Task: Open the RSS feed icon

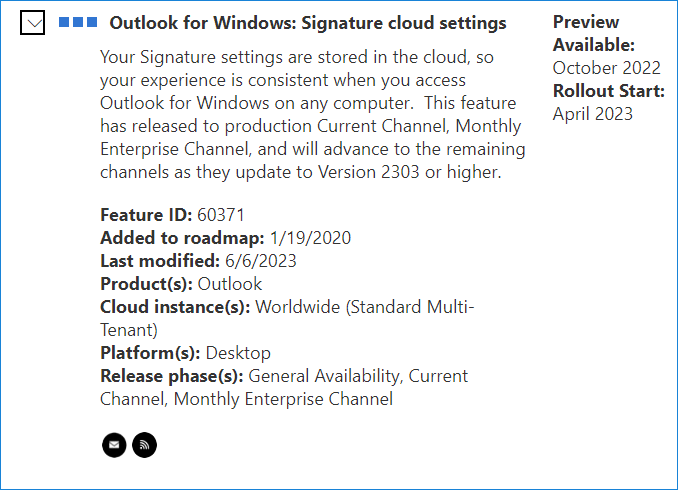Action: (144, 445)
